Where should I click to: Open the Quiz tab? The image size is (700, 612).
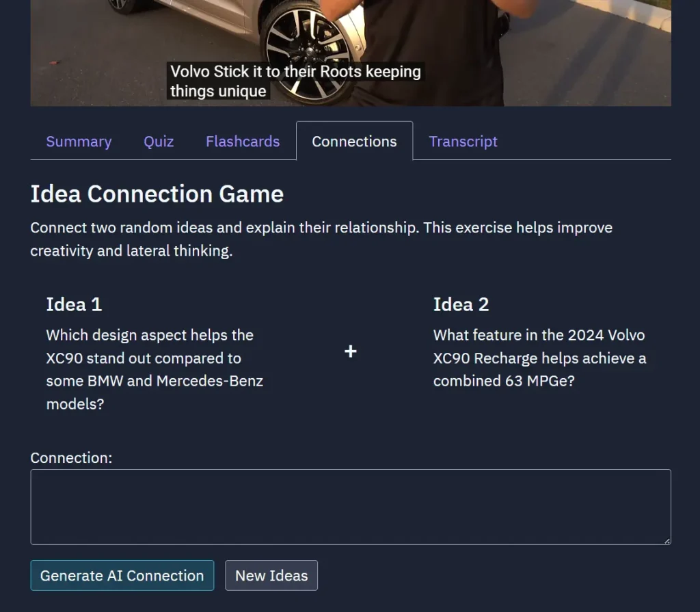point(159,142)
